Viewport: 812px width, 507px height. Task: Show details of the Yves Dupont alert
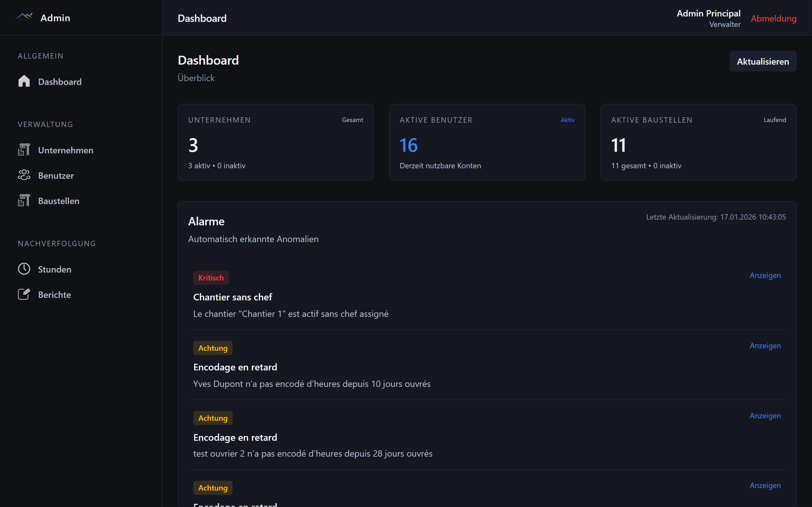point(765,345)
